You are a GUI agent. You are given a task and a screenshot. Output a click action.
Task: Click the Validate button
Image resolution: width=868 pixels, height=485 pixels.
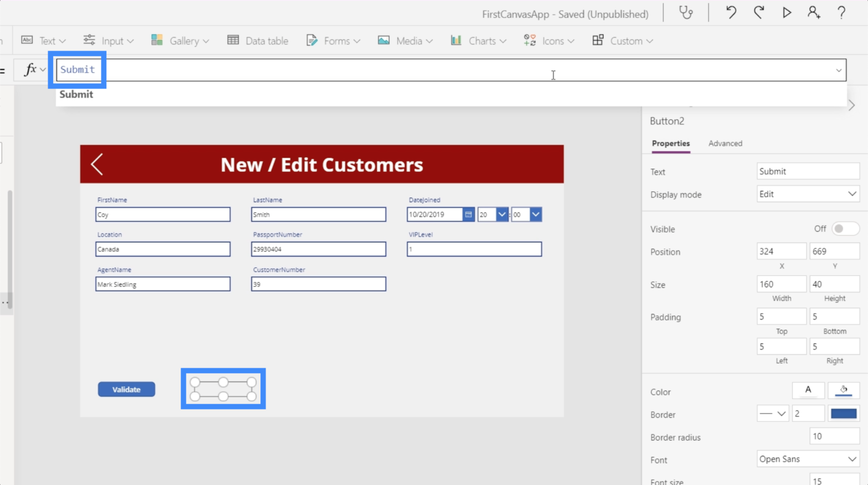127,389
